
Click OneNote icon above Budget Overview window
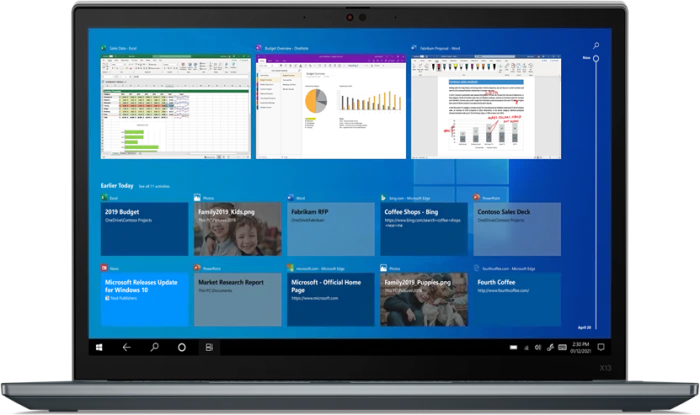(258, 48)
